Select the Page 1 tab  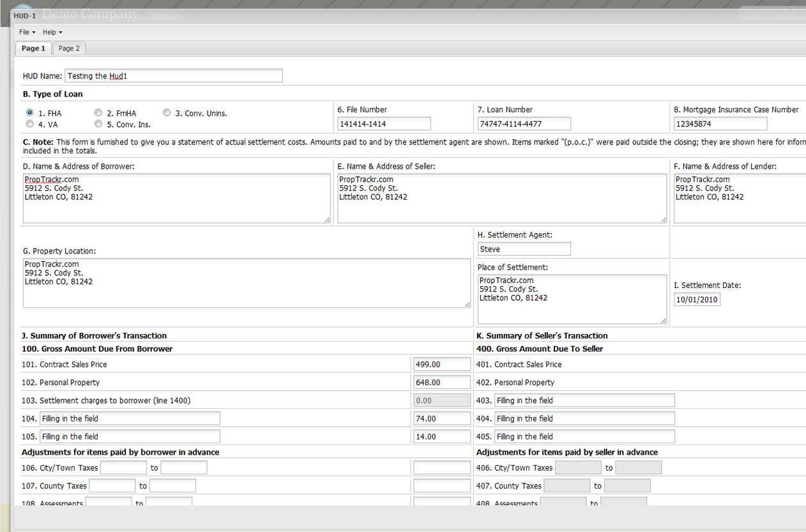tap(33, 49)
